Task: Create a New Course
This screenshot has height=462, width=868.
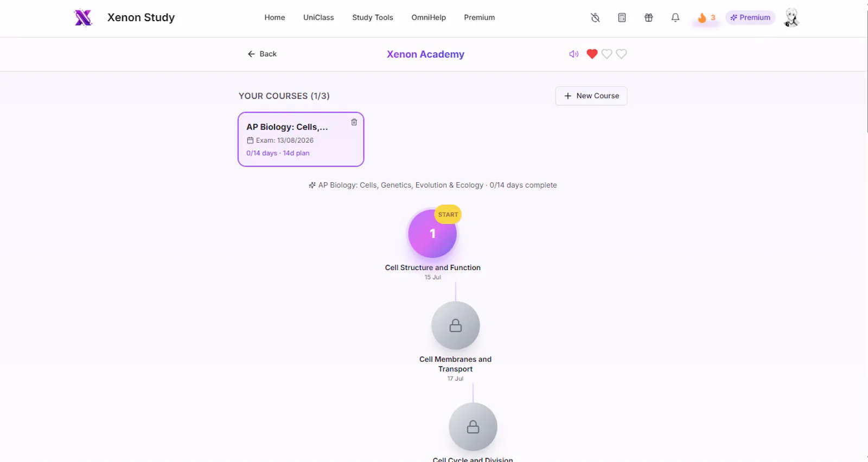Action: (x=591, y=95)
